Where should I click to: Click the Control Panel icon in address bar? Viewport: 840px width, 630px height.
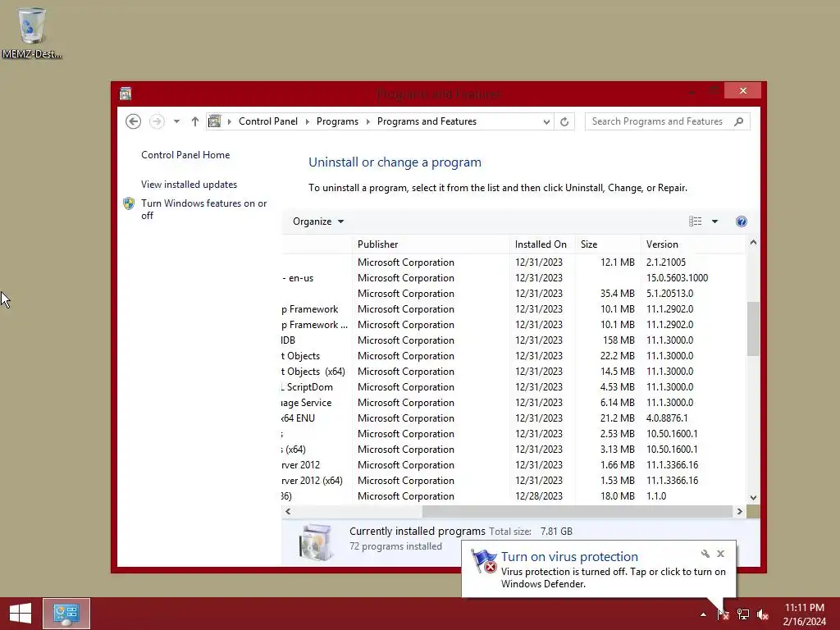[214, 121]
